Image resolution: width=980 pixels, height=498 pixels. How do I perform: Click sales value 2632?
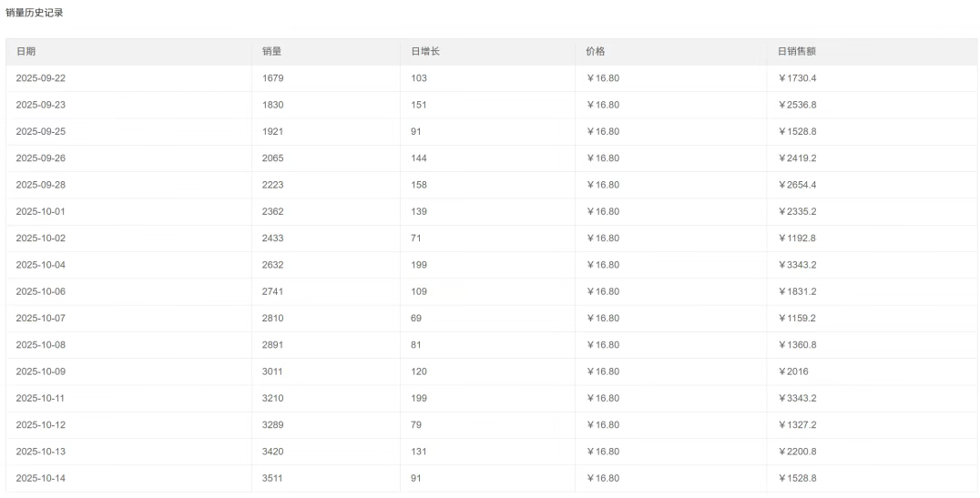[273, 265]
